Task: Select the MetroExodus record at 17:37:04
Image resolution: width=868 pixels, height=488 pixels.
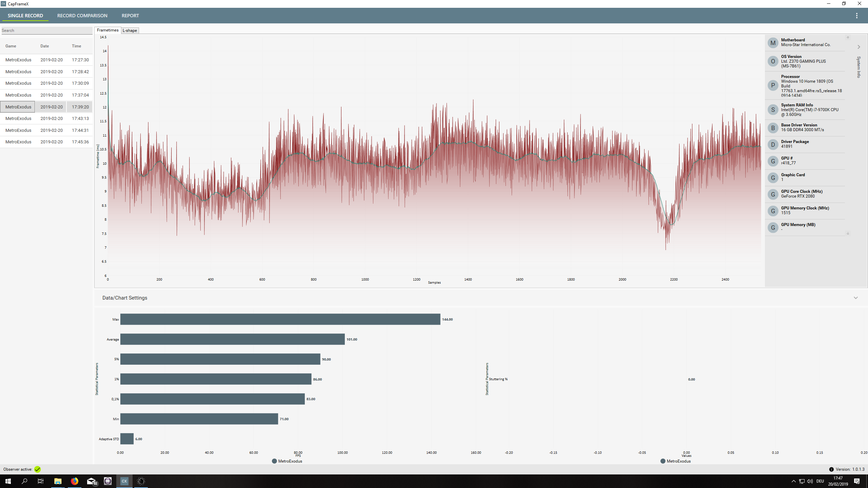Action: [x=46, y=95]
